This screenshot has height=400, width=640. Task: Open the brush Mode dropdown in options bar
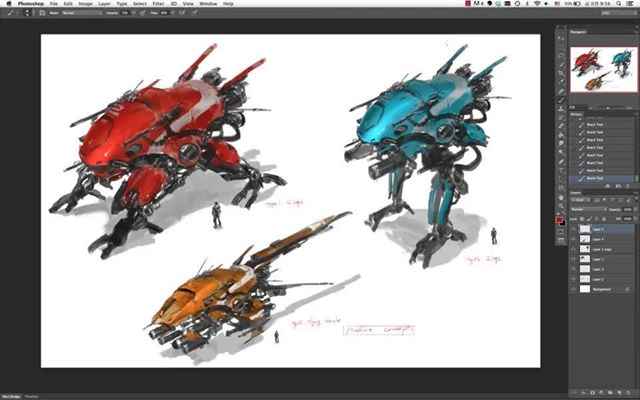(82, 13)
